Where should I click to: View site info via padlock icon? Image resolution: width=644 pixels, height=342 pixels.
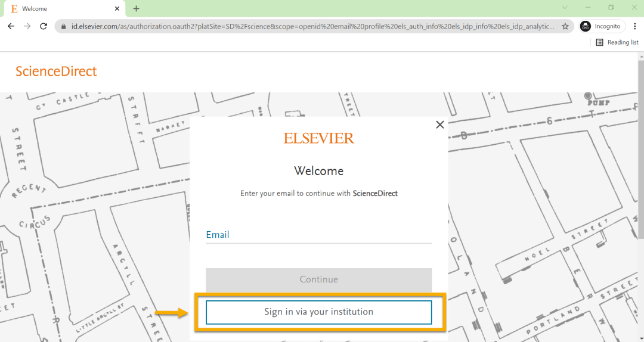tap(64, 27)
